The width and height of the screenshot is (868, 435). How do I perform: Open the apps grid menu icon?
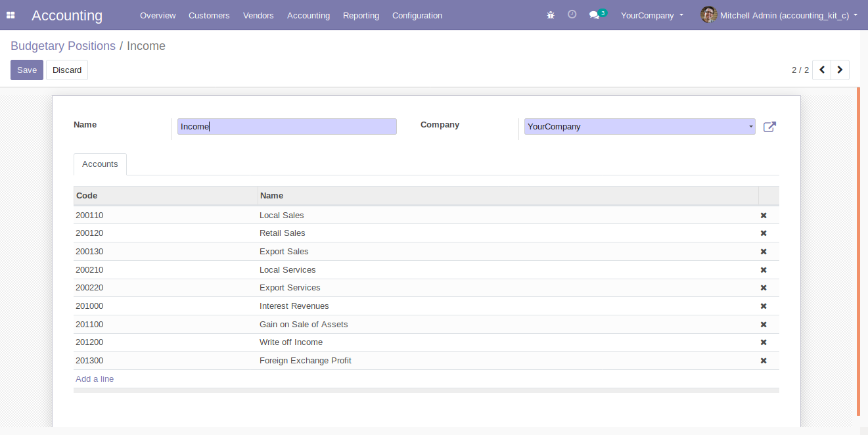pyautogui.click(x=11, y=15)
